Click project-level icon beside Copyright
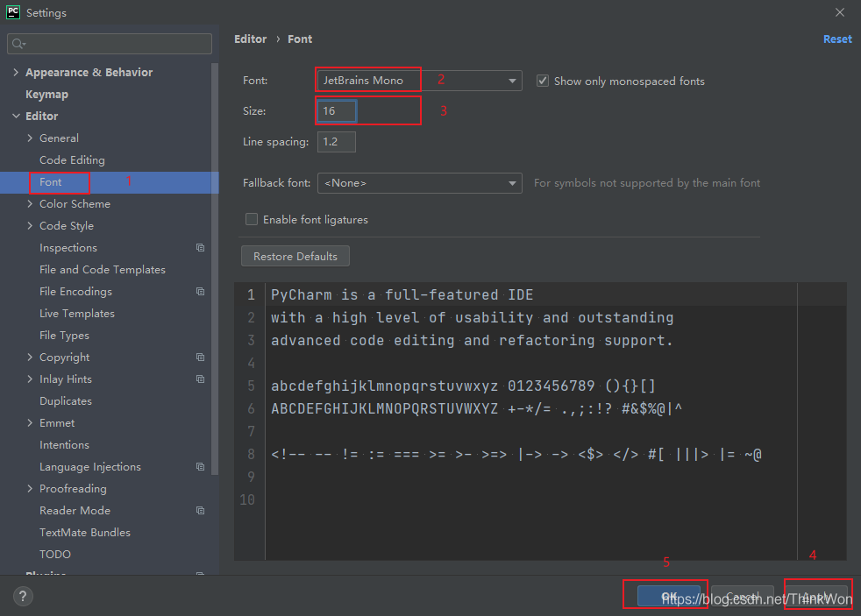Image resolution: width=861 pixels, height=616 pixels. click(200, 358)
